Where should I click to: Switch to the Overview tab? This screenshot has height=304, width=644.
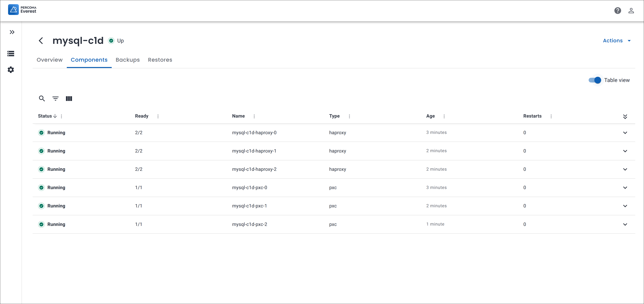point(49,60)
